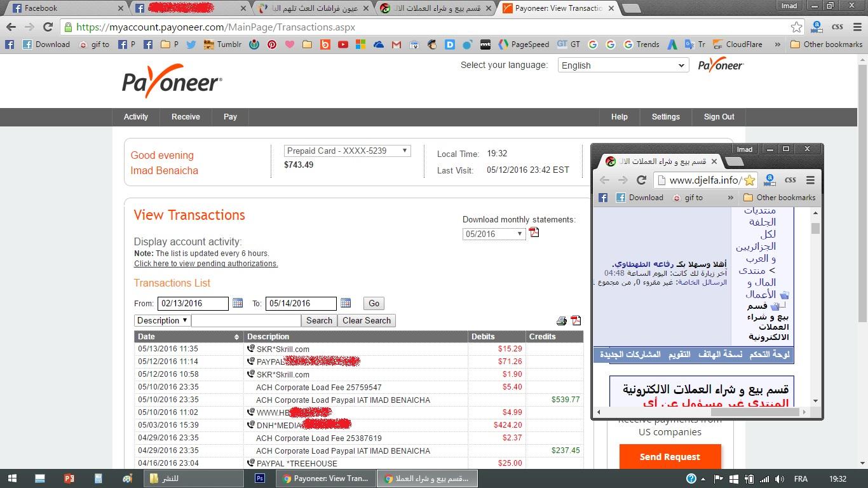Viewport: 868px width, 488px height.
Task: Download monthly statement PDF icon
Action: click(534, 233)
